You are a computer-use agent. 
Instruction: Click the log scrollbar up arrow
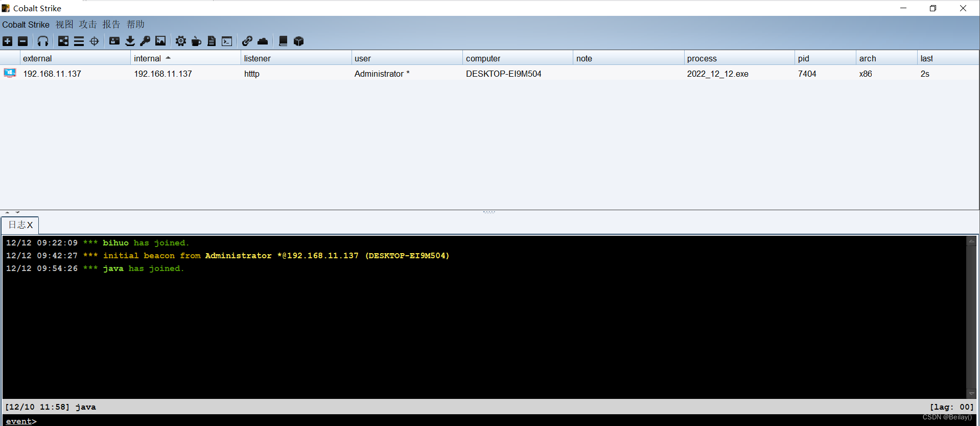click(x=971, y=241)
